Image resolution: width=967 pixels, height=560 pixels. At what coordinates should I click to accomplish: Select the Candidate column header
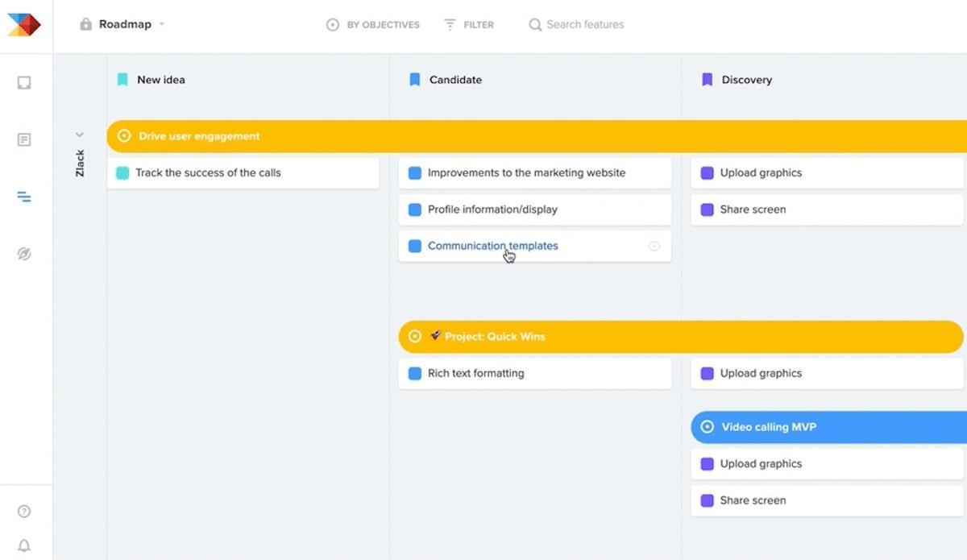point(455,80)
